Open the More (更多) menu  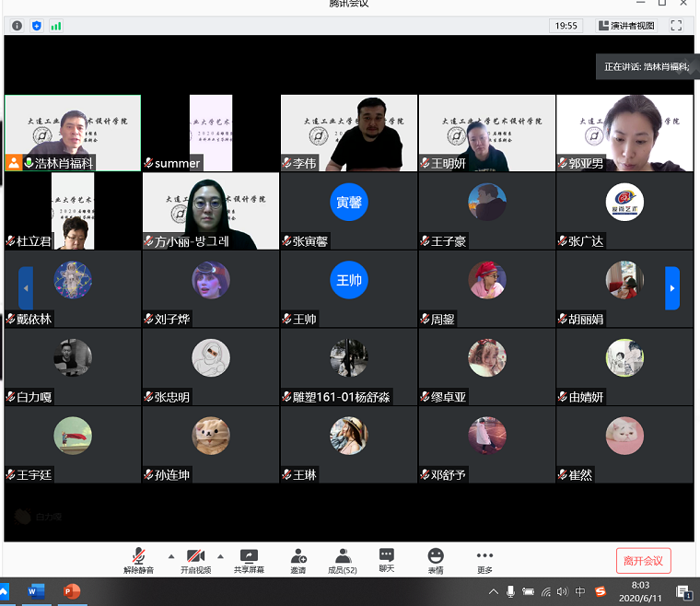[x=484, y=561]
